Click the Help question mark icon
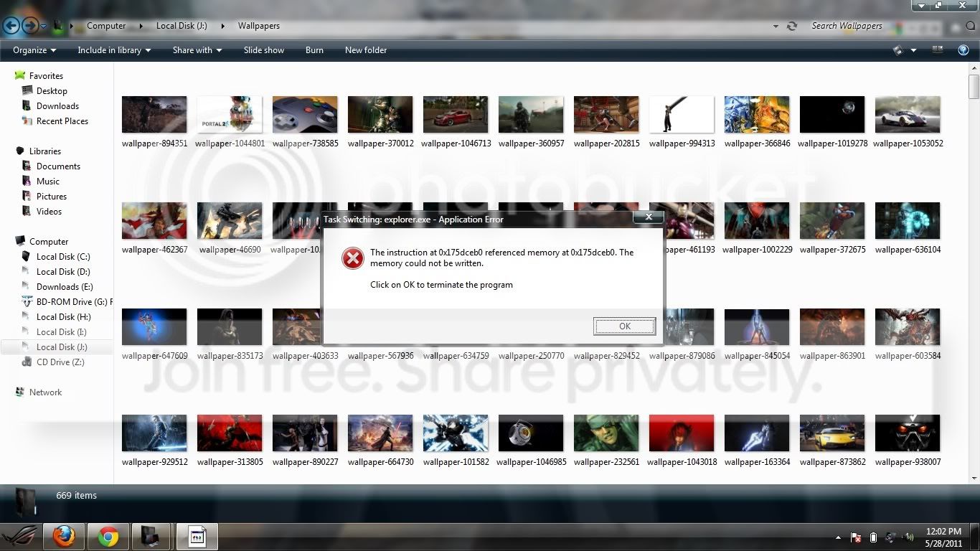This screenshot has height=551, width=980. [x=963, y=50]
